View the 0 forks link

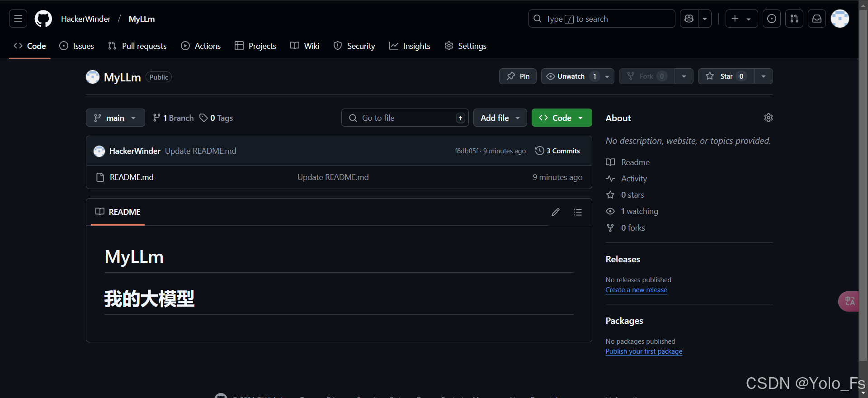[626, 227]
